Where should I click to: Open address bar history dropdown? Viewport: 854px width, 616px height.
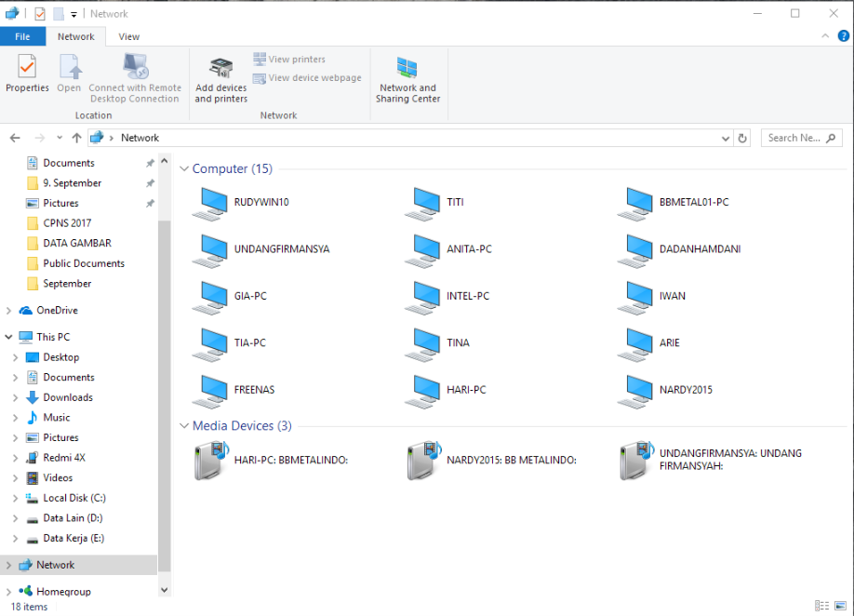[x=726, y=139]
